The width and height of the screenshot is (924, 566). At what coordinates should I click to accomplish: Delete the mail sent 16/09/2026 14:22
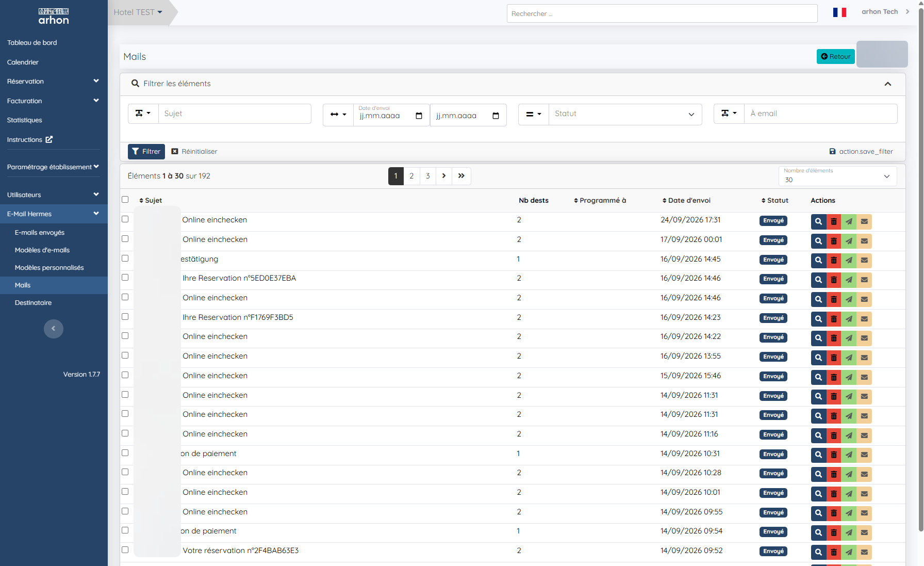tap(834, 338)
